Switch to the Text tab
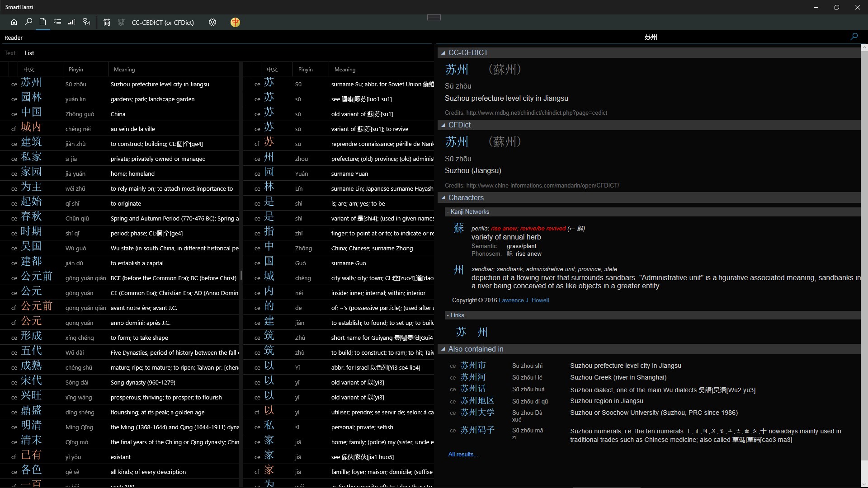The image size is (868, 488). (x=10, y=53)
